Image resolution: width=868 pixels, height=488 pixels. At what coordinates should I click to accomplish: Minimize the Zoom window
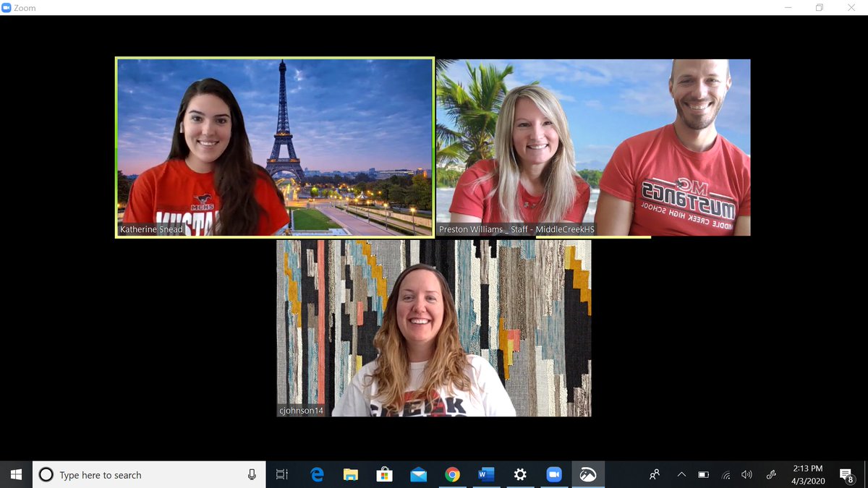(788, 8)
